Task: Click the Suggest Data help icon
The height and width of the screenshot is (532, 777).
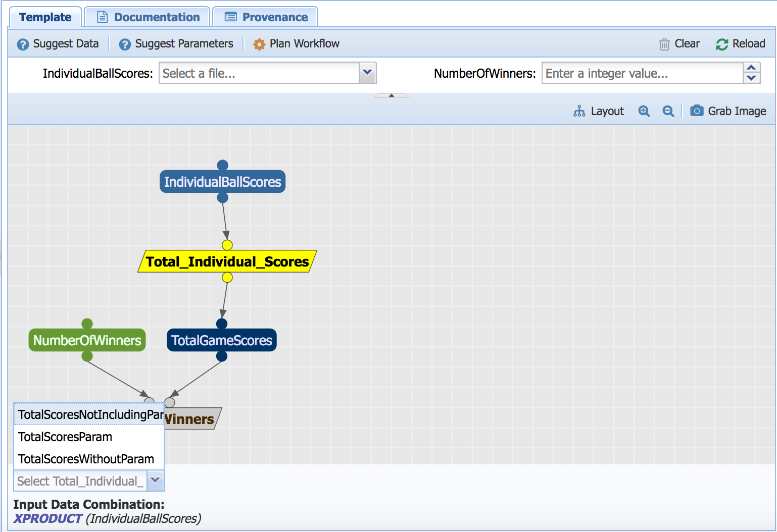Action: pos(23,44)
